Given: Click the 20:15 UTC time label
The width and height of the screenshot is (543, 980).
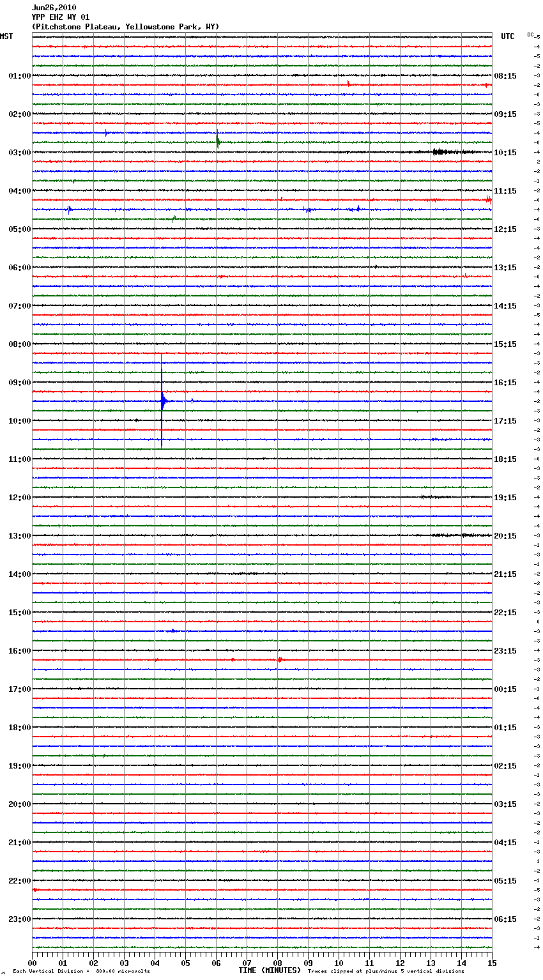Looking at the screenshot, I should point(505,536).
